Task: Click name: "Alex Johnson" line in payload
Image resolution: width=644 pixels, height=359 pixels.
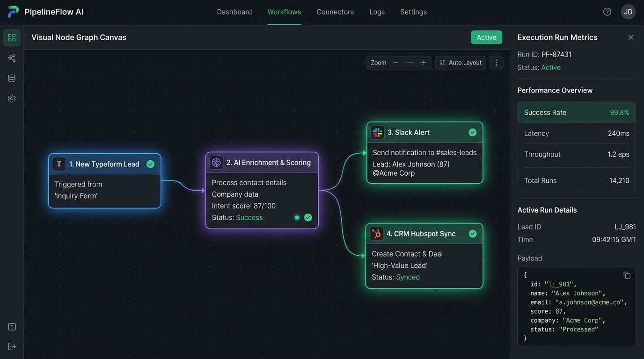Action: (x=568, y=293)
